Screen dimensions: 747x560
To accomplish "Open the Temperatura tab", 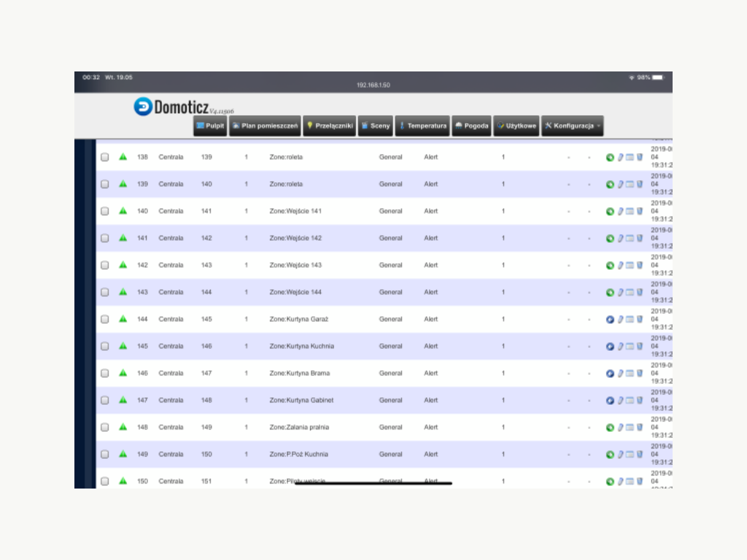I will point(422,125).
